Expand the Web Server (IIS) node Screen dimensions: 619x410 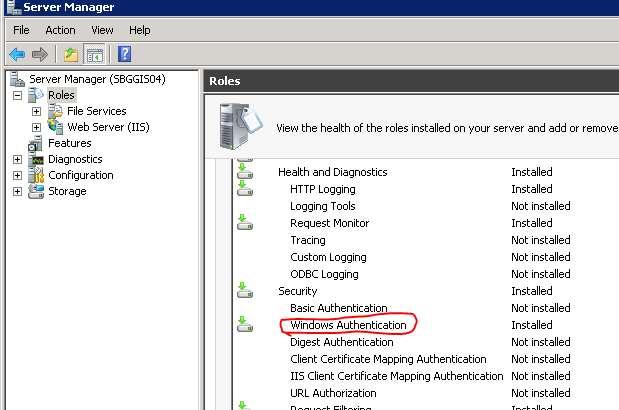coord(36,127)
